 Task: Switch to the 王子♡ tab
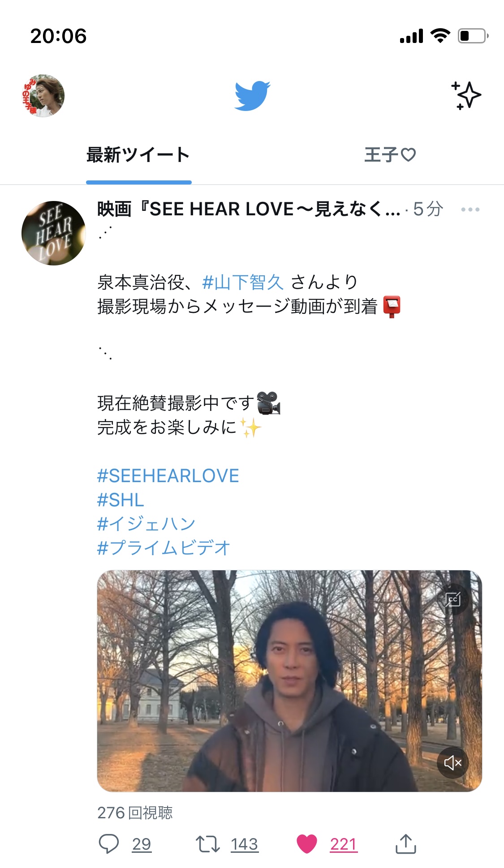(390, 155)
